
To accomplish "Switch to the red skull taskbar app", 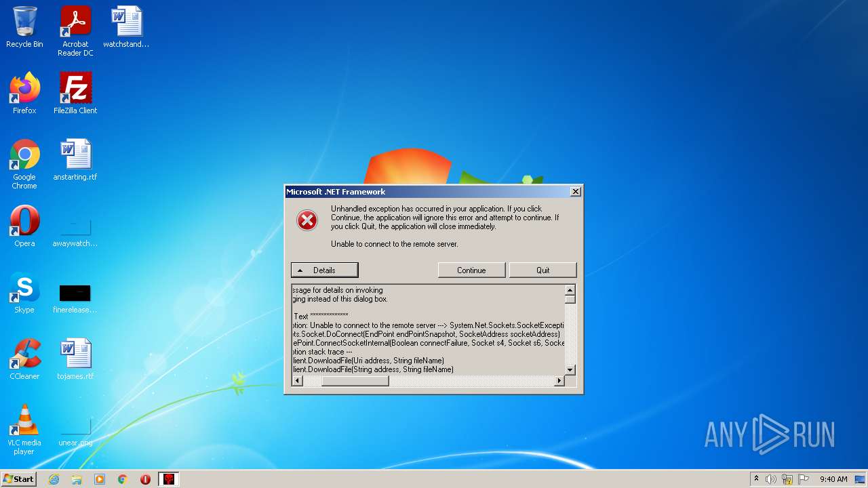I will (168, 479).
